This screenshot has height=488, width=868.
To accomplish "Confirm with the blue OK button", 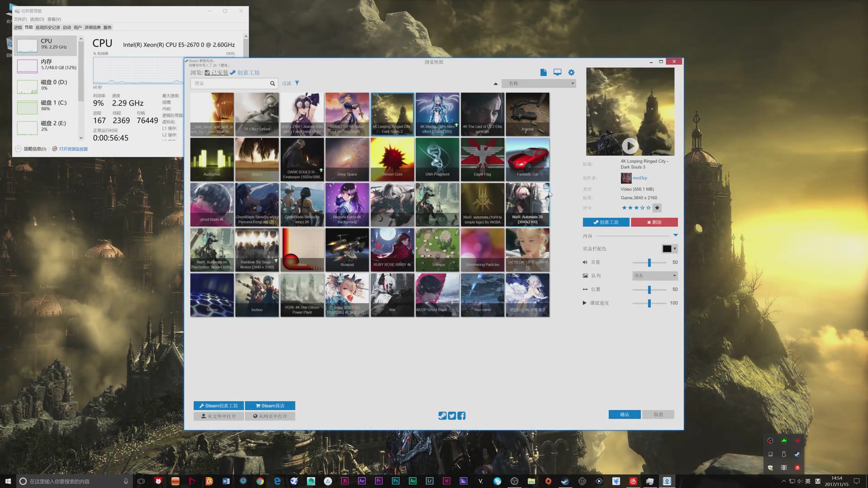I will coord(624,414).
